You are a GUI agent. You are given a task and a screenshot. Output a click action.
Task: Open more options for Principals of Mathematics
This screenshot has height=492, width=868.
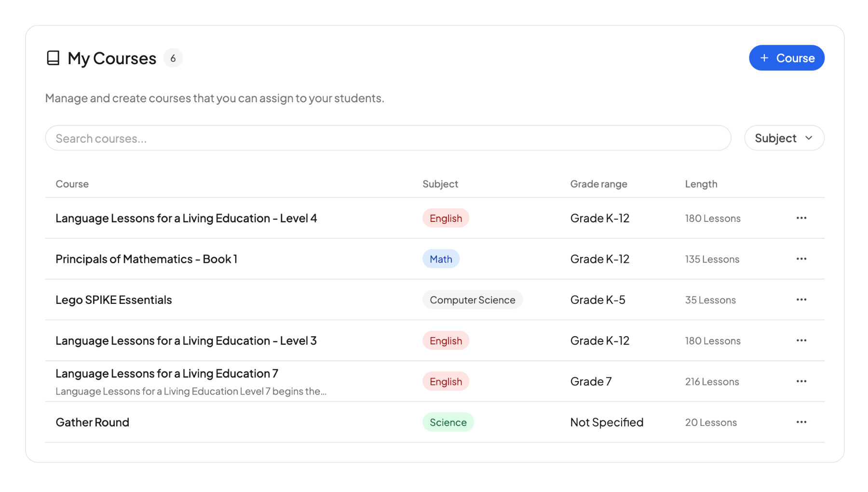click(801, 259)
